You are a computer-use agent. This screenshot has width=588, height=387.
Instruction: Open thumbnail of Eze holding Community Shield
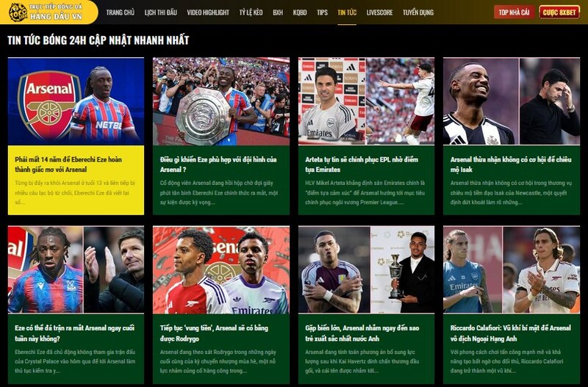(221, 101)
